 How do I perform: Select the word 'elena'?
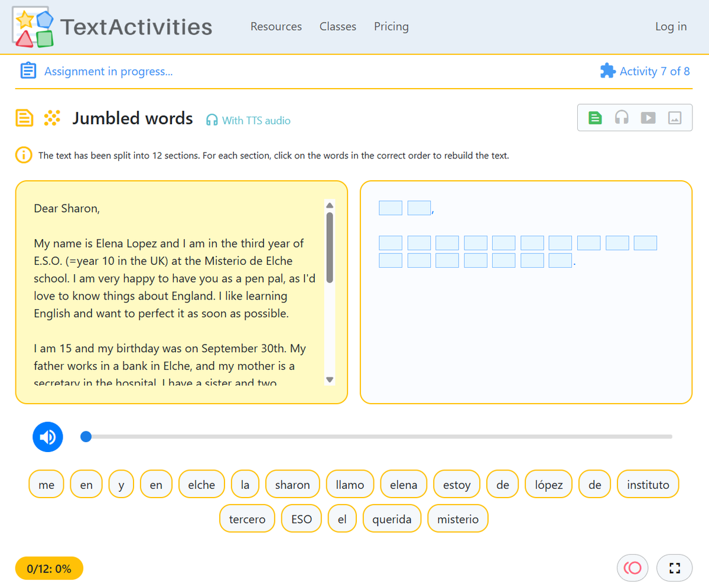[404, 485]
